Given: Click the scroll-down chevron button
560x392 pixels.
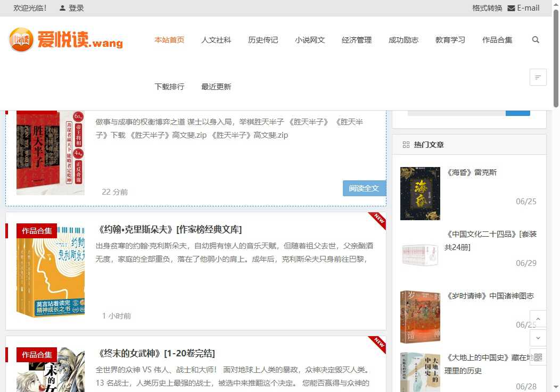Looking at the screenshot, I should (x=538, y=338).
